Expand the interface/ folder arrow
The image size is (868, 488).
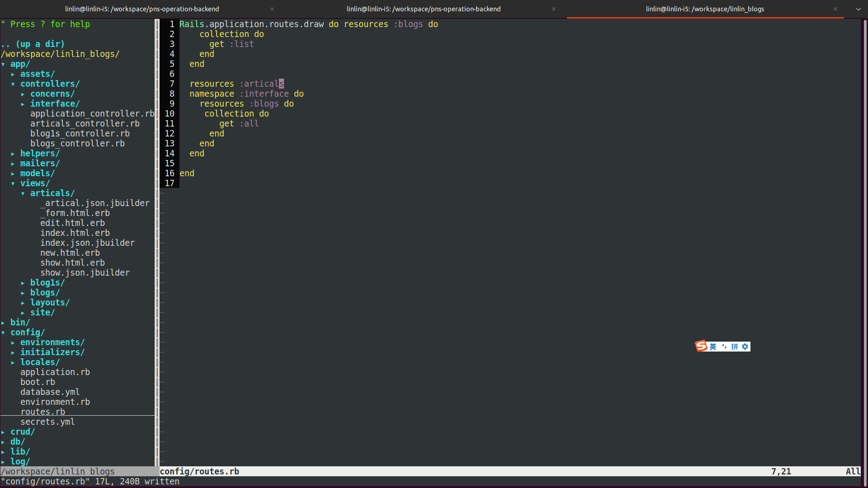(23, 104)
